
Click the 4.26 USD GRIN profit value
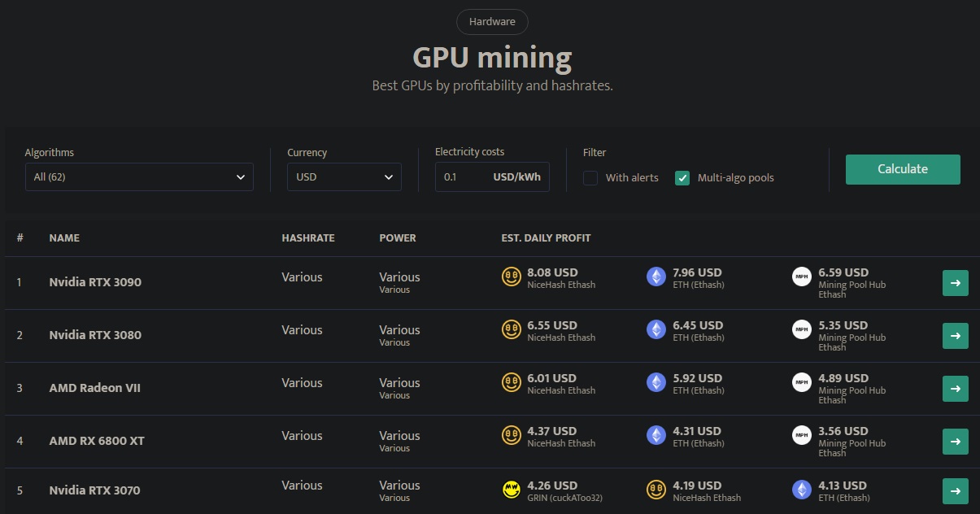click(552, 486)
